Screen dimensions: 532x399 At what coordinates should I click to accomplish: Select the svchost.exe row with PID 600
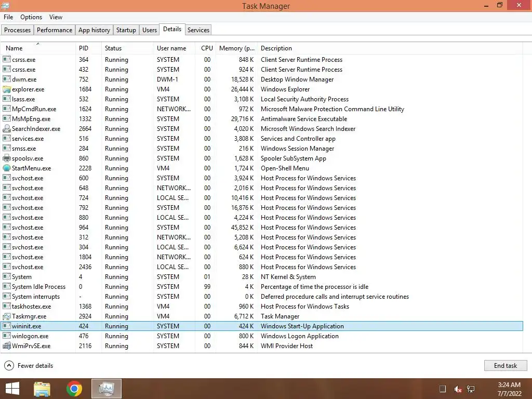coord(262,178)
